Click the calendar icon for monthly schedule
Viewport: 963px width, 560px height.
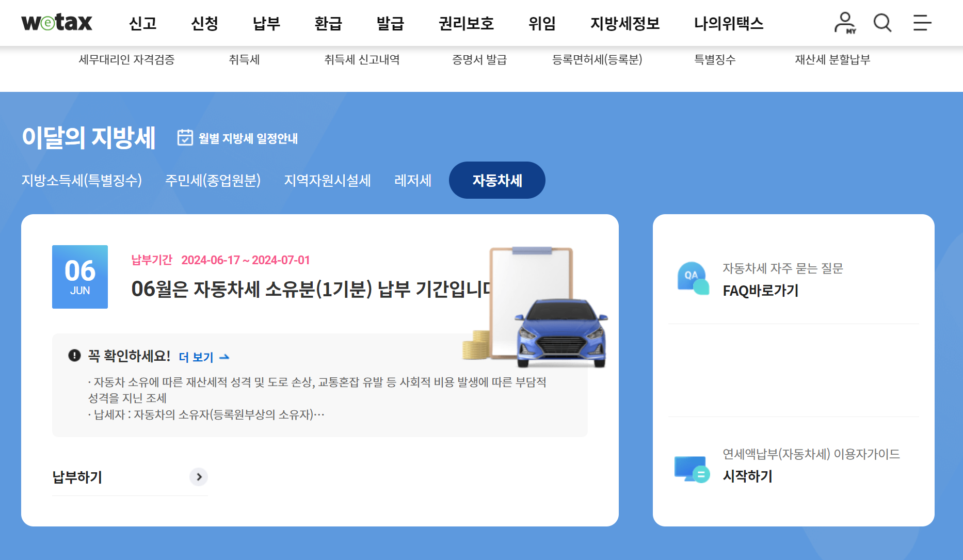pos(185,138)
